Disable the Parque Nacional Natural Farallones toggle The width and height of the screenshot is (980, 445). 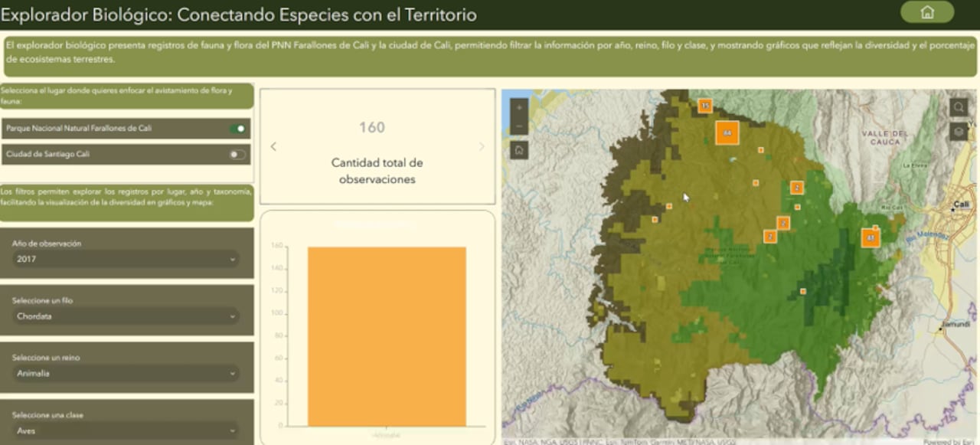coord(237,128)
